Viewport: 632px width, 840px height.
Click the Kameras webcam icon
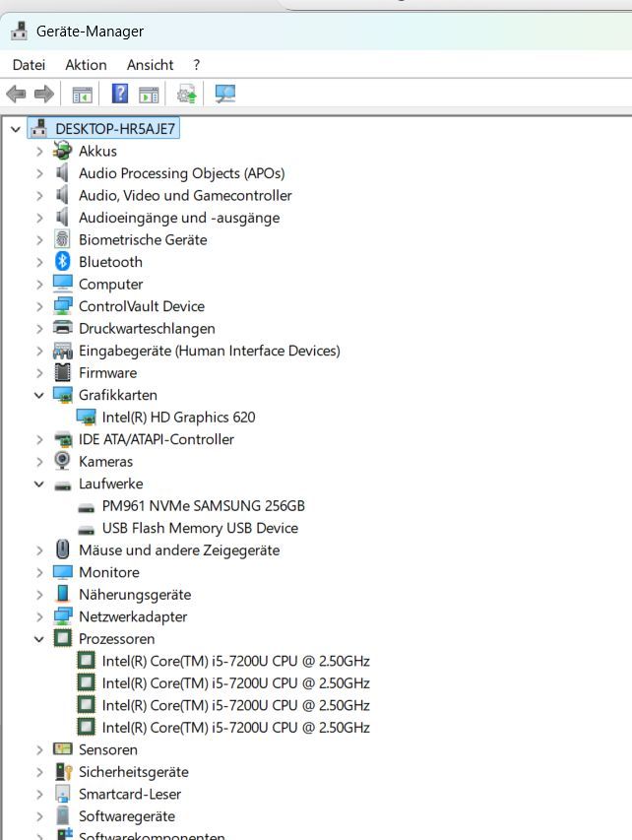coord(63,461)
